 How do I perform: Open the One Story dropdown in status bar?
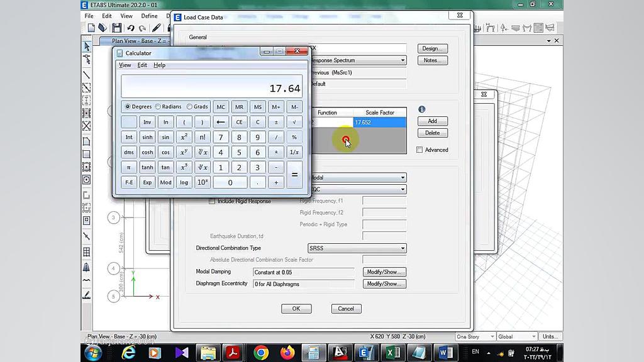pos(475,337)
